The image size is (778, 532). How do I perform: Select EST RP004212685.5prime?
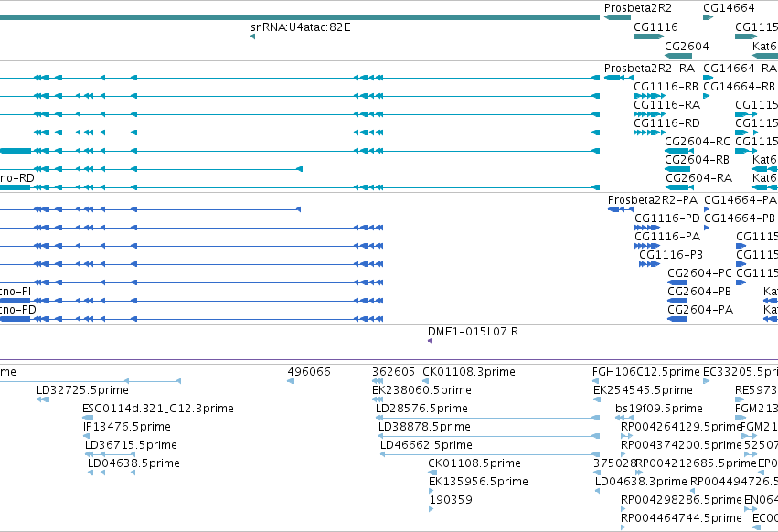(x=696, y=463)
